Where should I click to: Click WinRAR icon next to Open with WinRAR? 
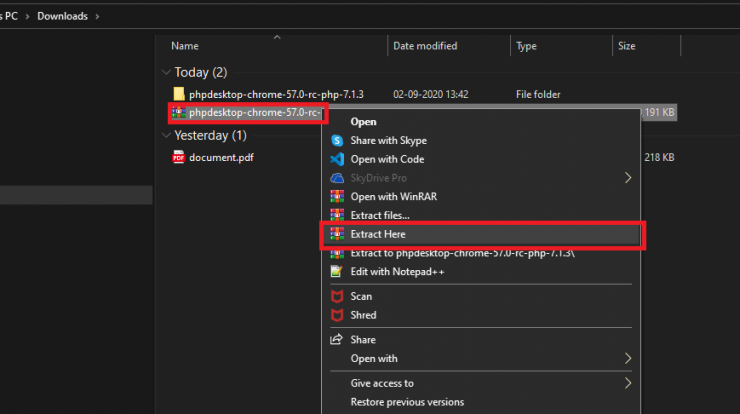coord(337,196)
